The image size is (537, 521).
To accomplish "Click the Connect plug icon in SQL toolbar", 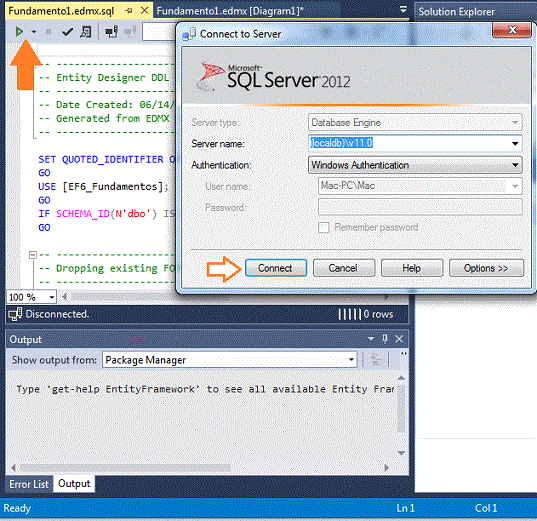I will click(111, 32).
